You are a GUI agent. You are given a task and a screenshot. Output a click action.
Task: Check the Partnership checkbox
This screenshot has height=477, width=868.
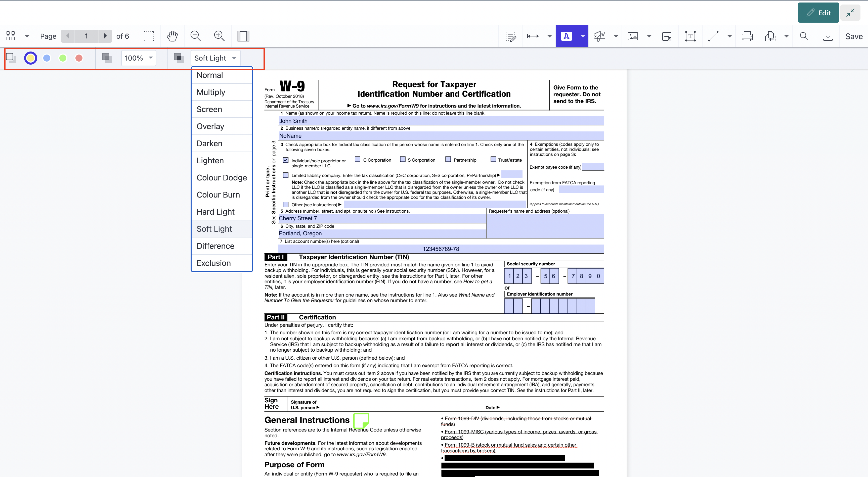pos(449,159)
